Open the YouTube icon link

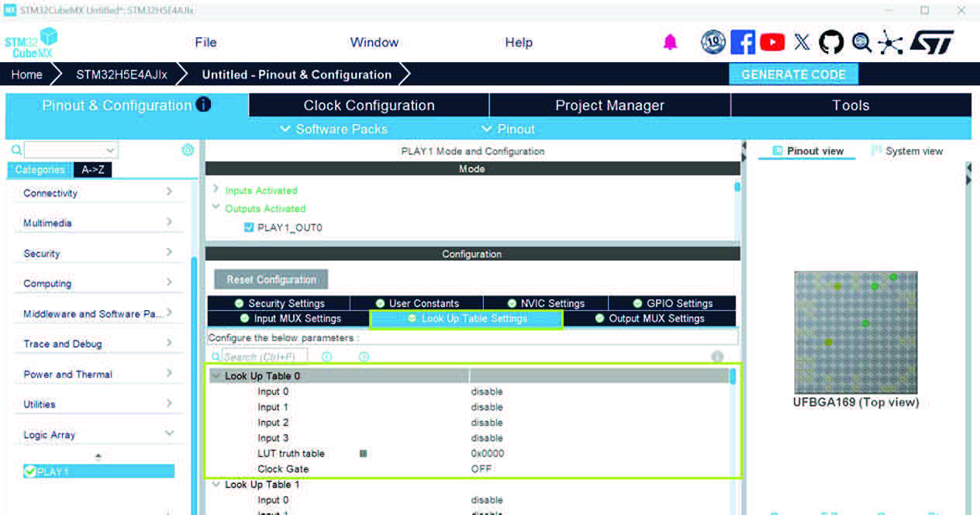click(x=772, y=42)
